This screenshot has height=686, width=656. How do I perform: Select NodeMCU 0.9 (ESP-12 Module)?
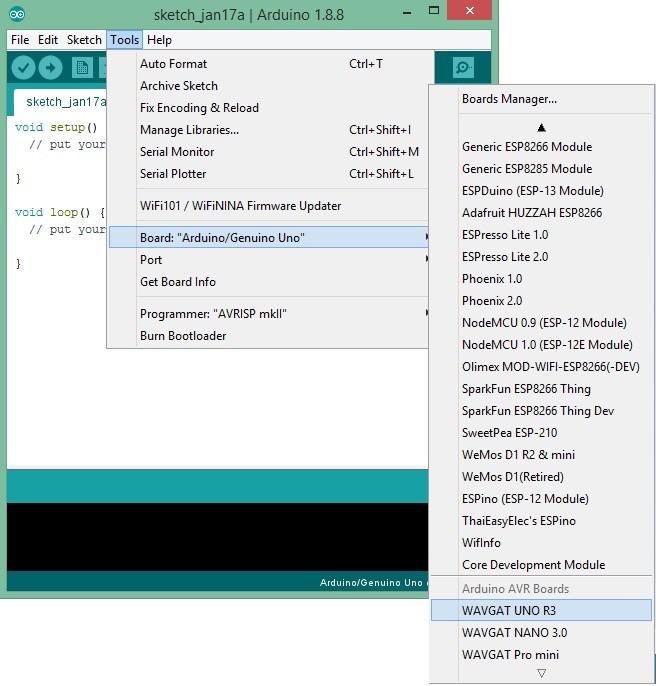(x=541, y=323)
